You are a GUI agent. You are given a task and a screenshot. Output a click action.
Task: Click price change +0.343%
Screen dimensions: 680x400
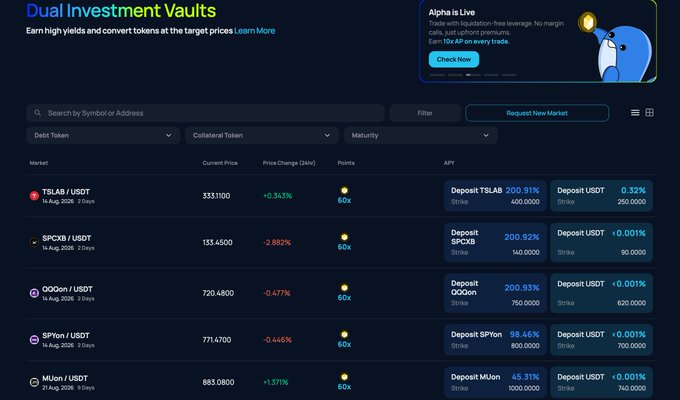(x=278, y=196)
